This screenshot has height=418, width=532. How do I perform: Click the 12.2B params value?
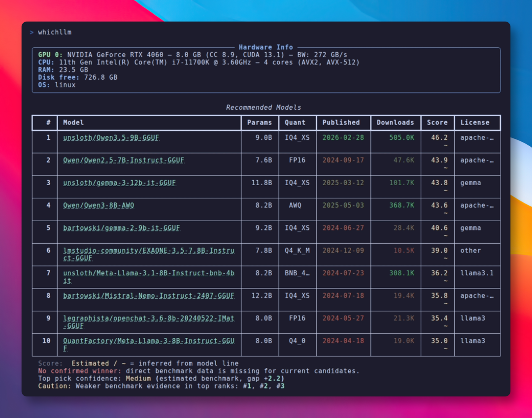tap(262, 295)
